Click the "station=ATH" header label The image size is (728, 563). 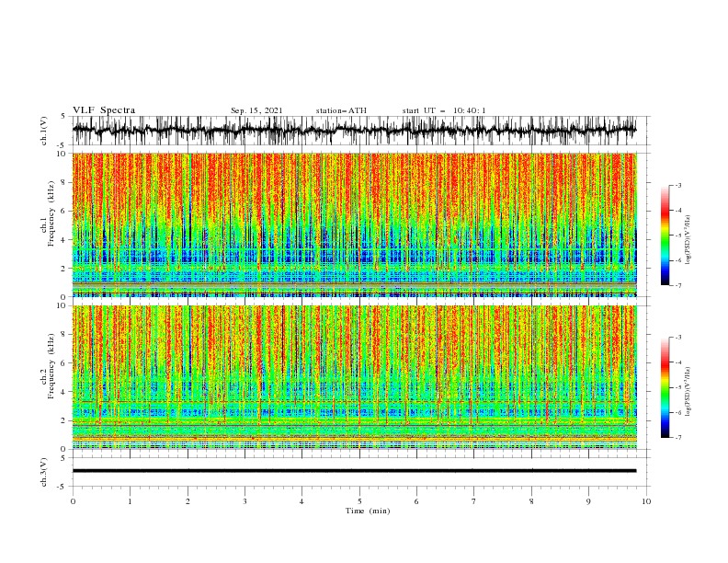tap(341, 110)
